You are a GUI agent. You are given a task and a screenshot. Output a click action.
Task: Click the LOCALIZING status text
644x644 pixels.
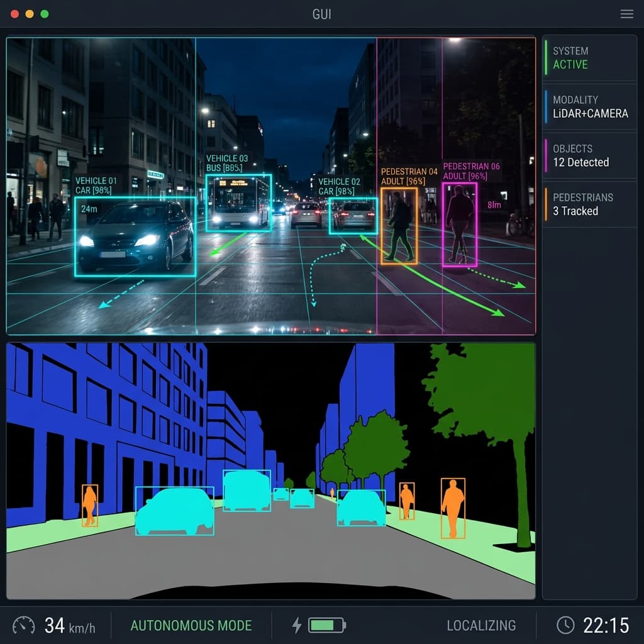click(x=481, y=625)
